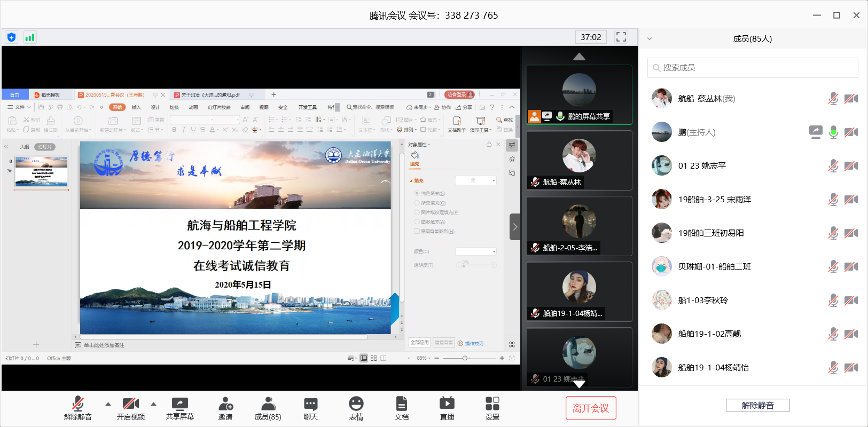Start sharing with 共享屏幕 icon
This screenshot has width=868, height=427.
tap(179, 404)
